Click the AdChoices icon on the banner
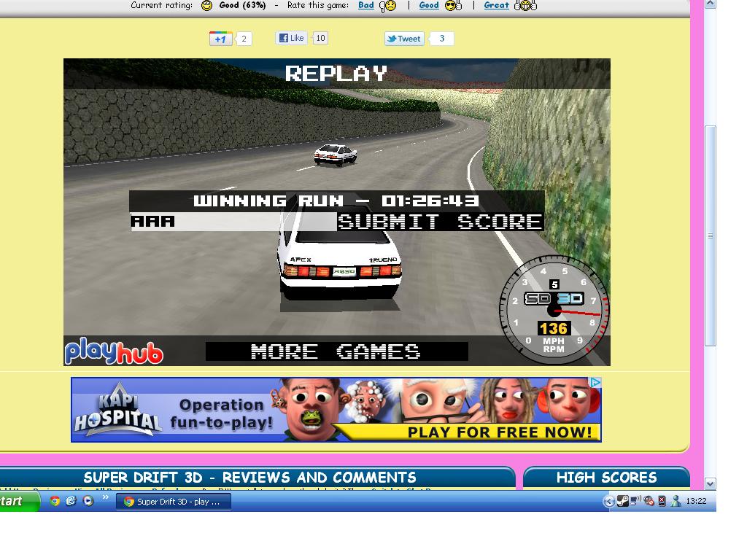The width and height of the screenshot is (747, 560). [x=595, y=382]
